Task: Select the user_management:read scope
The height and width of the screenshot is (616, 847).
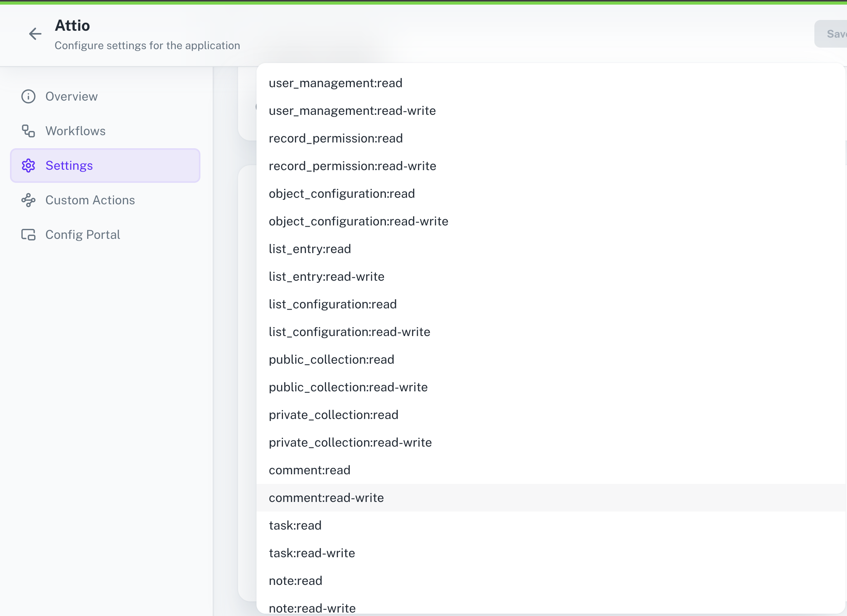Action: tap(335, 83)
